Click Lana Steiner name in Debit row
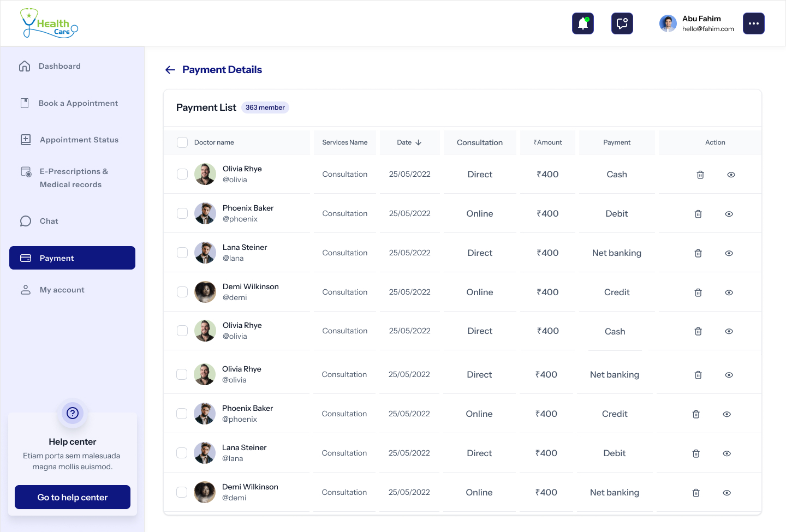The image size is (786, 532). 245,447
